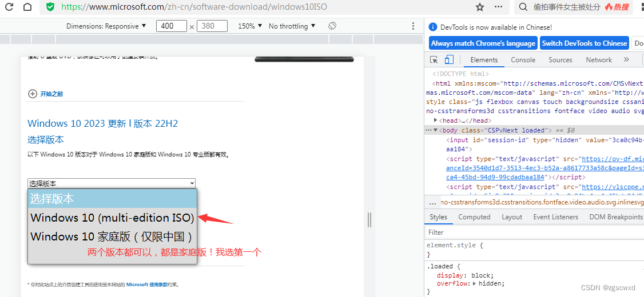Expand overflow hidden property triangle
This screenshot has width=644, height=297.
tap(475, 283)
